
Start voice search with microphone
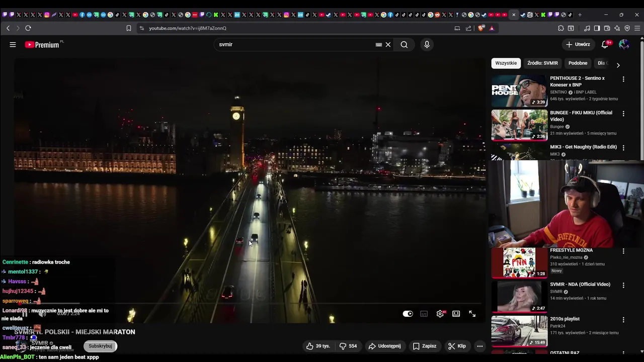[x=427, y=45]
